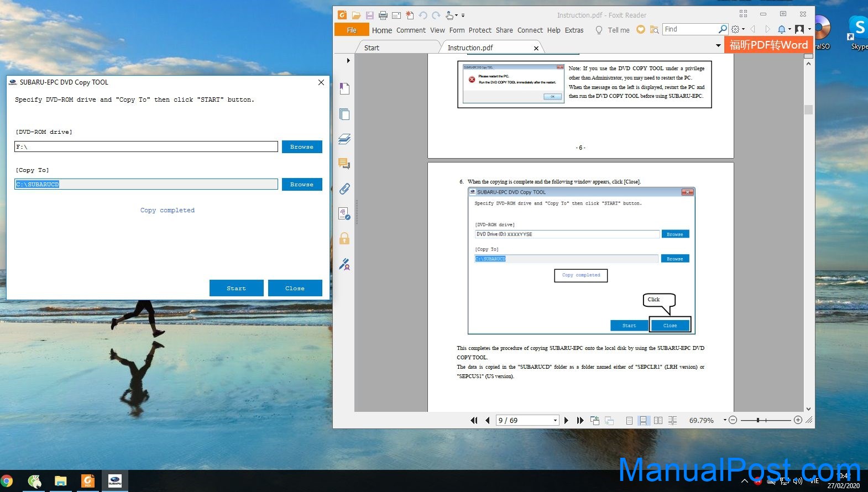Click the Copy To C:\SUBARUCD field
This screenshot has height=492, width=868.
(146, 184)
